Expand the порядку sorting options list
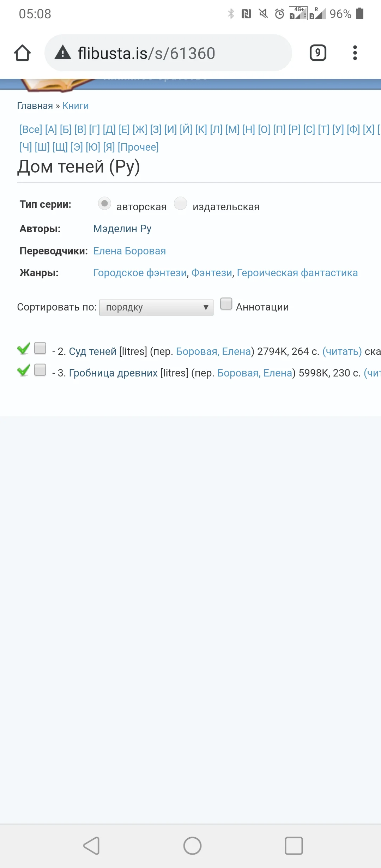The height and width of the screenshot is (868, 381). click(x=156, y=307)
